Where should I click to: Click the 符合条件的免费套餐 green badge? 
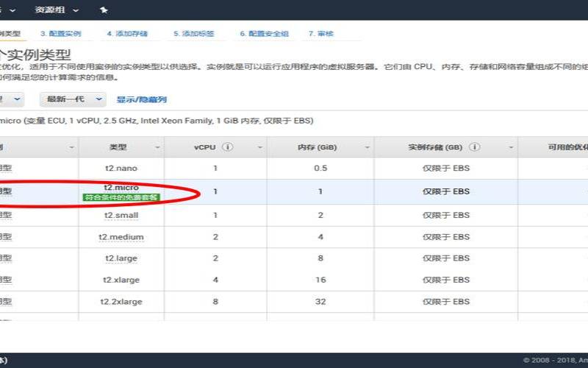pos(121,197)
